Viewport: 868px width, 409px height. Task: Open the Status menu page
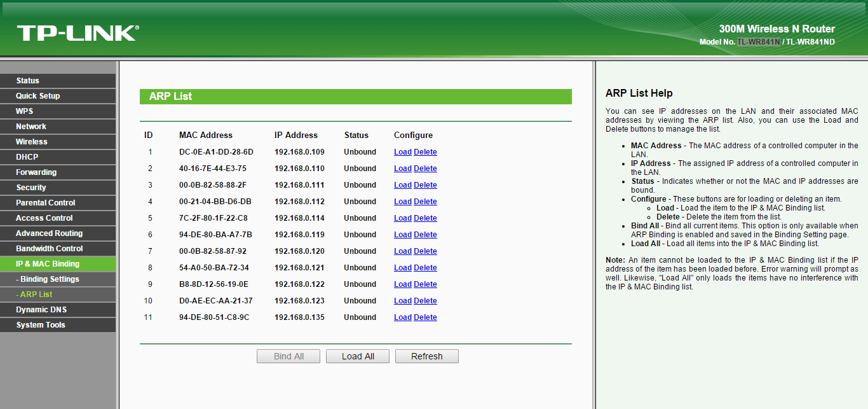coord(28,81)
